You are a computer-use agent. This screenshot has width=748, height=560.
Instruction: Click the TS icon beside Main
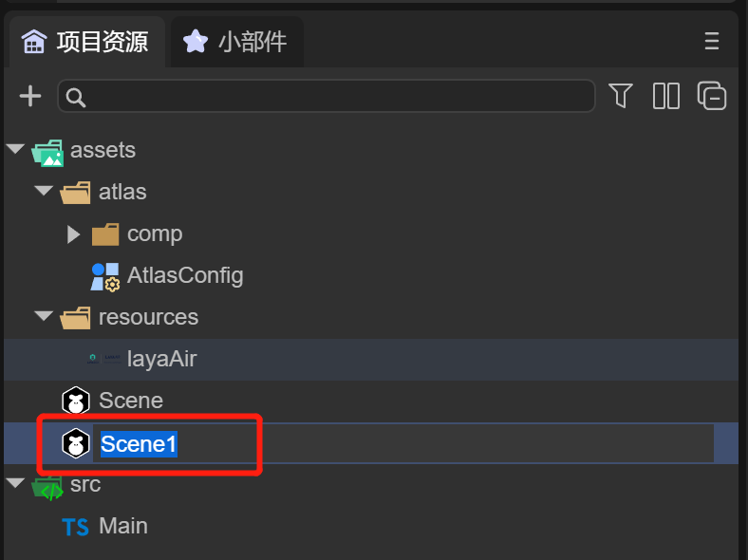[x=76, y=526]
